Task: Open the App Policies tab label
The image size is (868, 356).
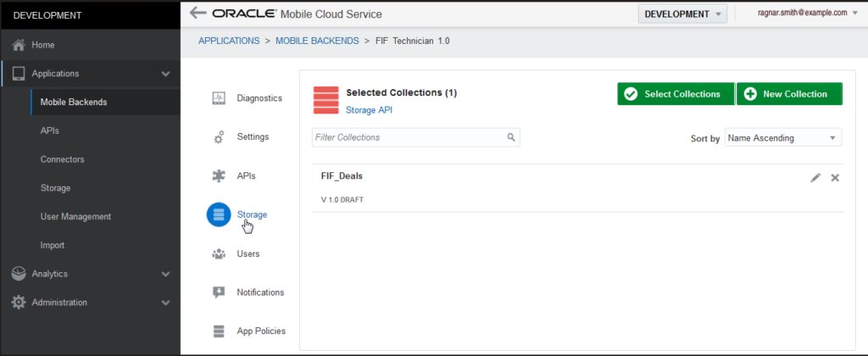Action: 261,331
